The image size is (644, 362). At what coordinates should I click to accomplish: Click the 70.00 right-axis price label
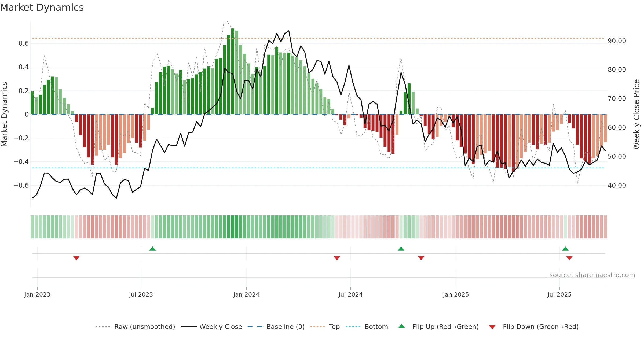(617, 98)
